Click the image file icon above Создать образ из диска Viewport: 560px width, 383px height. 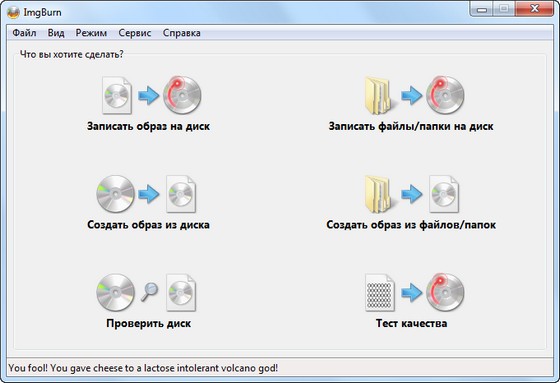pos(181,194)
